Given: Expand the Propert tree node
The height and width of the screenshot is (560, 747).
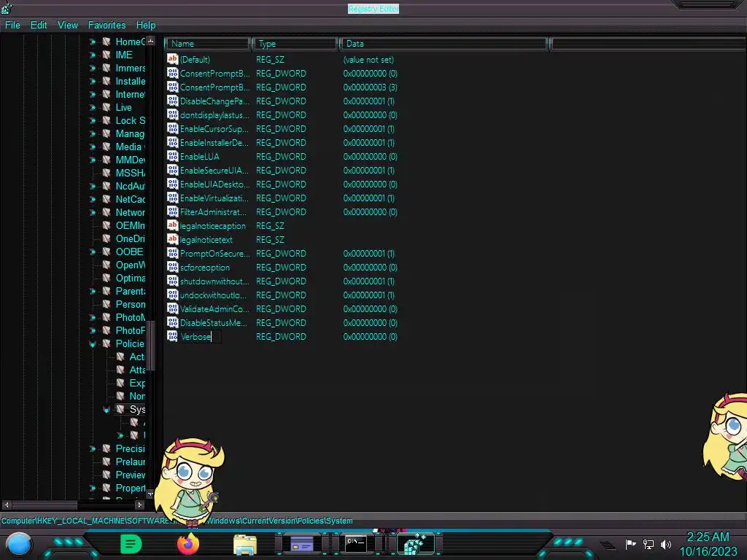Looking at the screenshot, I should [x=93, y=488].
